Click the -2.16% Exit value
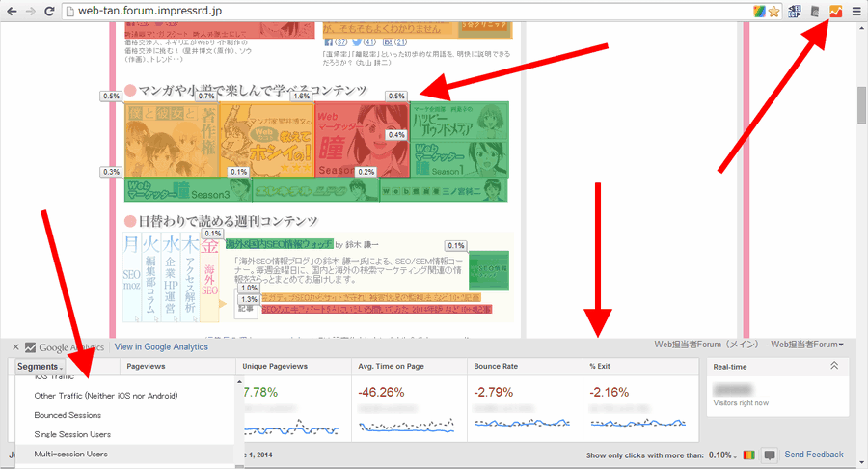The height and width of the screenshot is (469, 868). 609,392
